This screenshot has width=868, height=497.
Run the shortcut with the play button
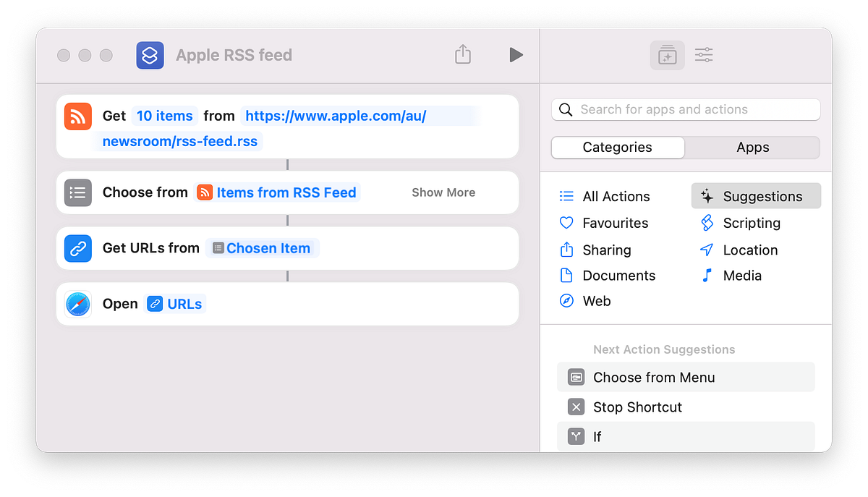[x=516, y=54]
